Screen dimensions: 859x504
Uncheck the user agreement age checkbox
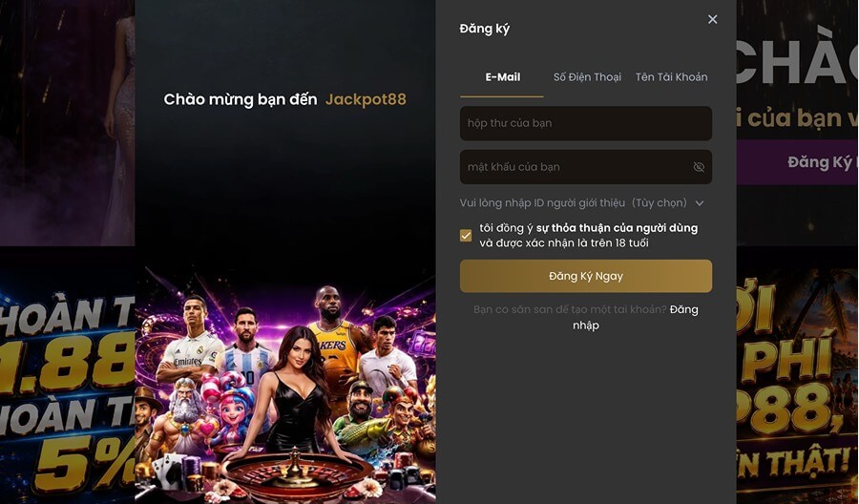[466, 236]
